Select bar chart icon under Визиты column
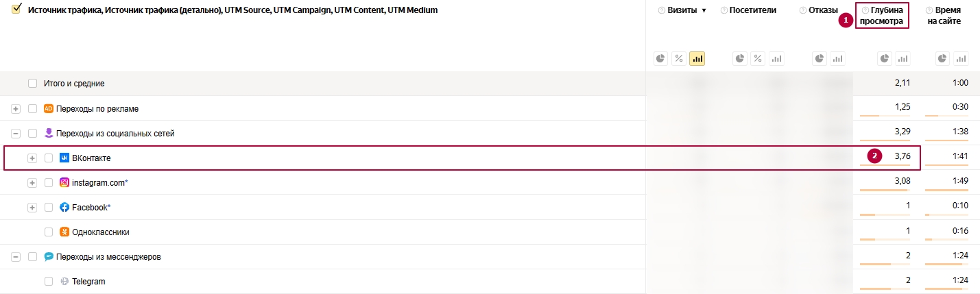The height and width of the screenshot is (294, 980). click(x=697, y=59)
